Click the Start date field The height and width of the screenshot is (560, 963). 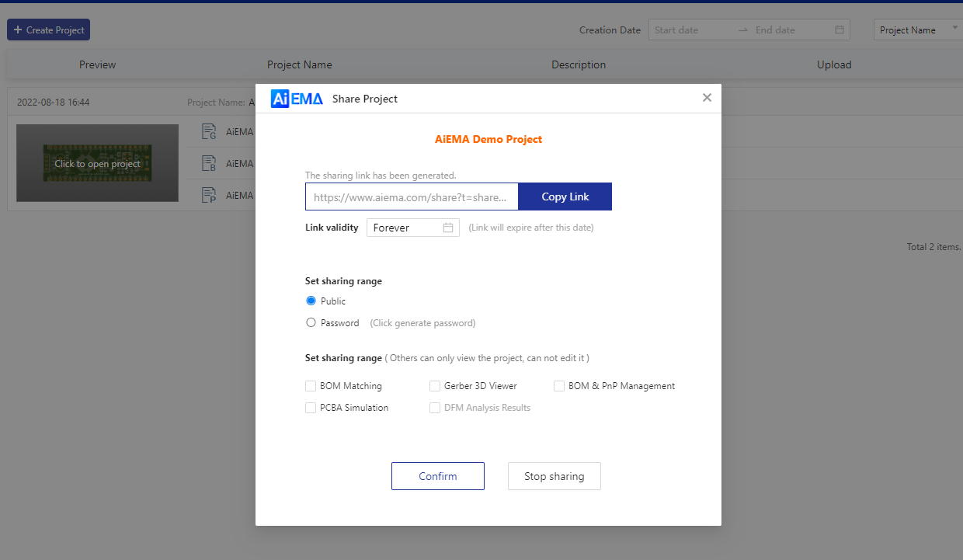[x=691, y=30]
